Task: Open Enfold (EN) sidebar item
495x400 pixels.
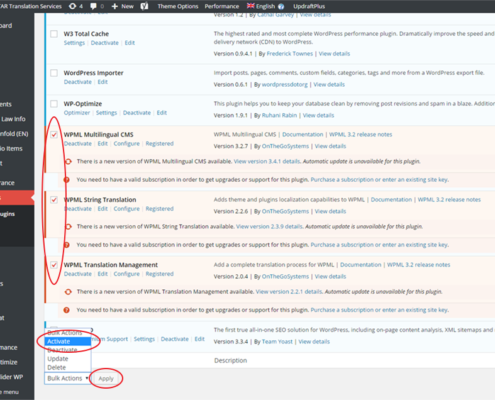Action: (14, 134)
